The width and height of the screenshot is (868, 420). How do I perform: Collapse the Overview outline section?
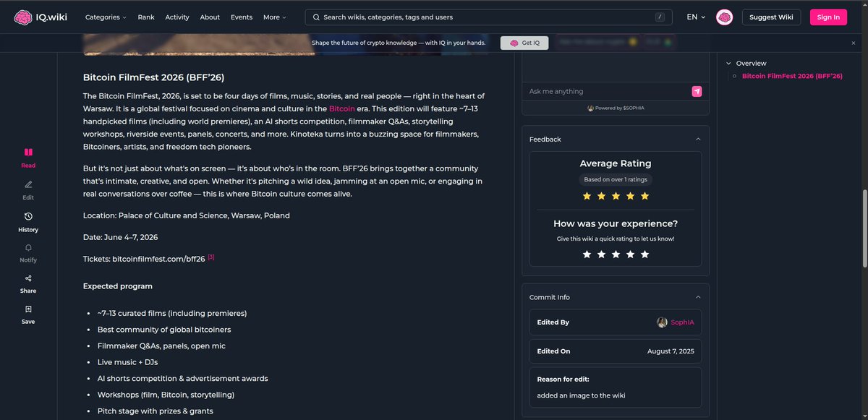pos(729,64)
